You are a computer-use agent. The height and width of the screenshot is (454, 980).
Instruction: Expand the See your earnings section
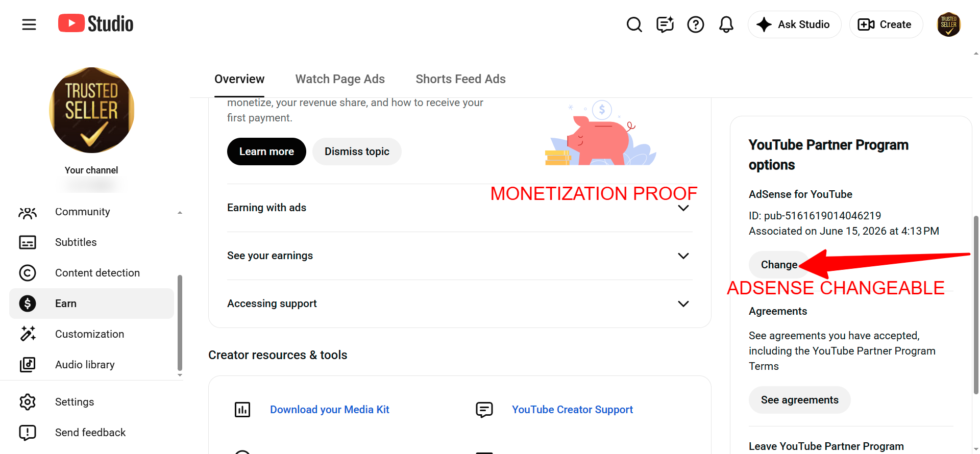[x=459, y=256]
